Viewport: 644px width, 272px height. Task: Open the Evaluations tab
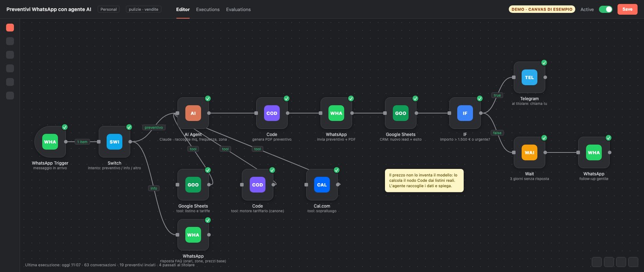click(x=238, y=9)
